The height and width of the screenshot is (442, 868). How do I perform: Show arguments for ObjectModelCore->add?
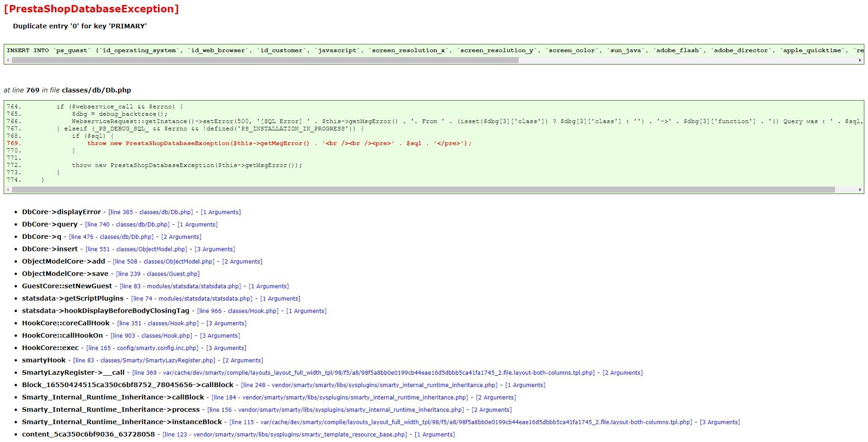(242, 262)
